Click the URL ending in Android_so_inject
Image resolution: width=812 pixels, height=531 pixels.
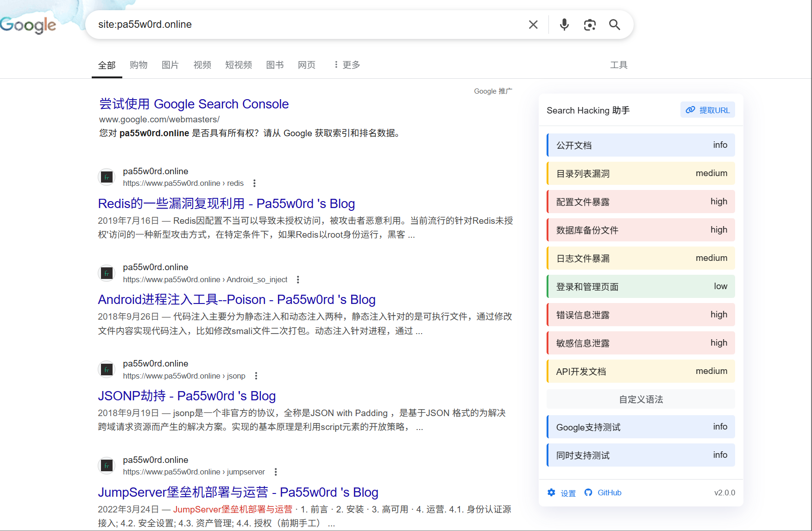pyautogui.click(x=205, y=280)
